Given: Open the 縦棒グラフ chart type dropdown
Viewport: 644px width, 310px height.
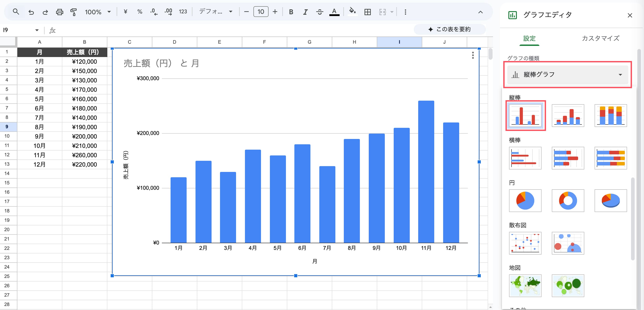Looking at the screenshot, I should pyautogui.click(x=567, y=75).
